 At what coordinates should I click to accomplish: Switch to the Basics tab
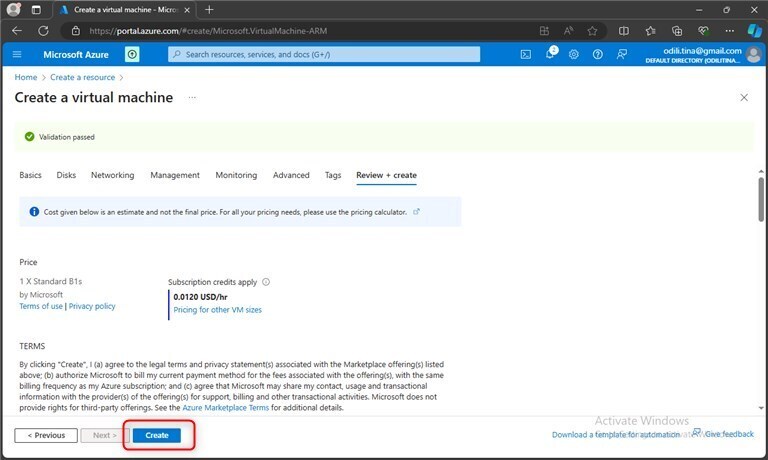pos(31,175)
